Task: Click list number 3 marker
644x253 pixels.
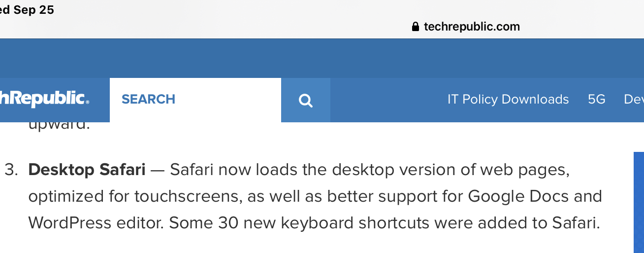Action: (x=11, y=170)
